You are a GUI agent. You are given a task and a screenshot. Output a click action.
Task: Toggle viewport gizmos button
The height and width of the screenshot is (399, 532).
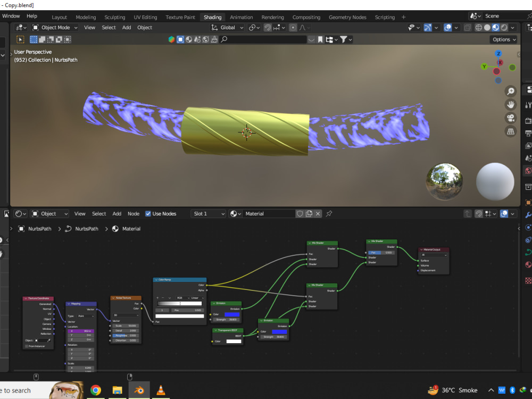click(428, 28)
